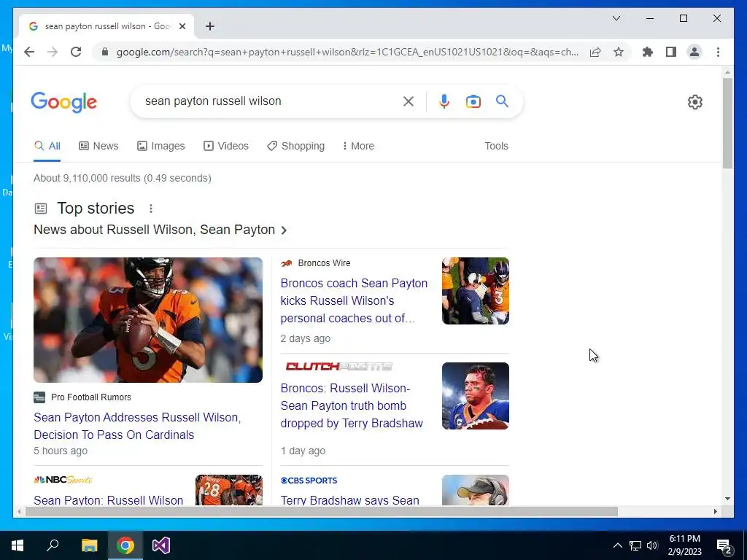747x560 pixels.
Task: Click the vertical page scrollbar thumb
Action: (x=727, y=122)
